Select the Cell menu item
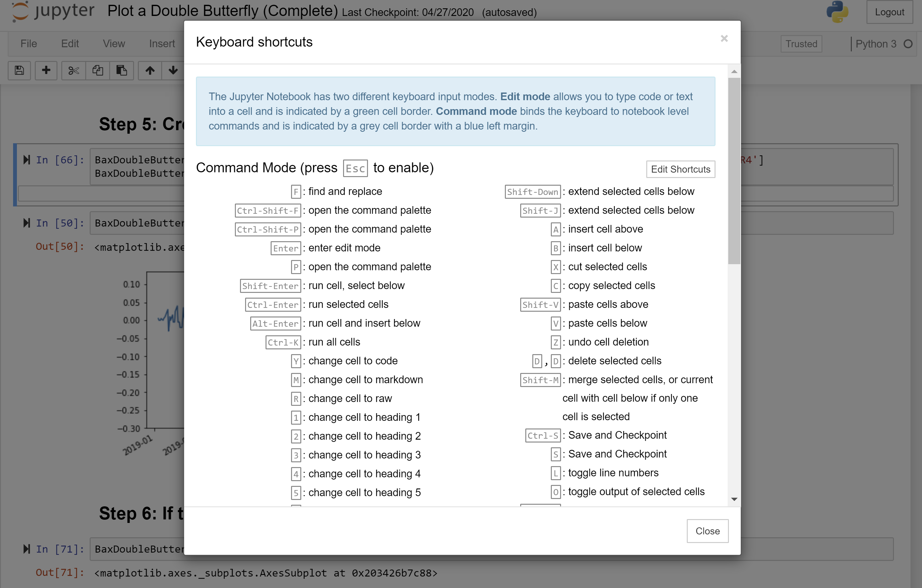Viewport: 922px width, 588px height. click(202, 43)
